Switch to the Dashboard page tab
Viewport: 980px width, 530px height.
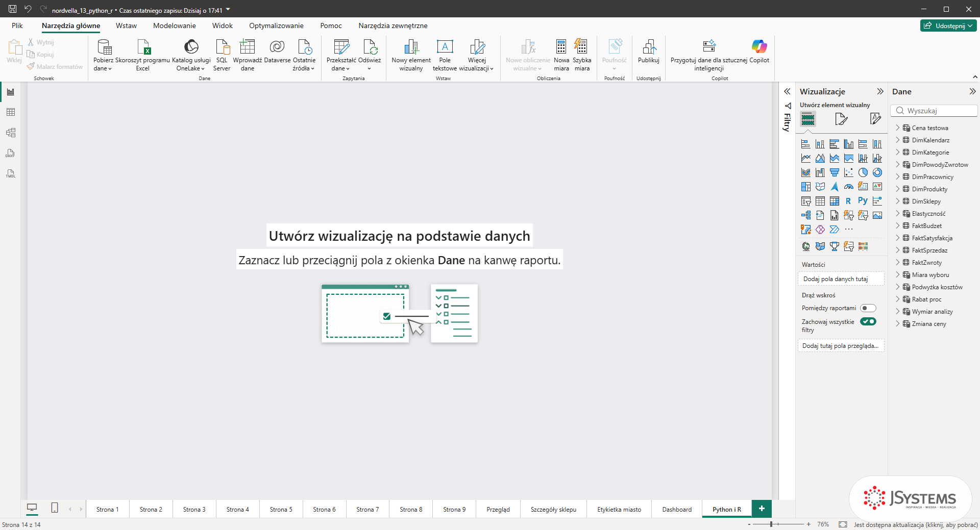tap(677, 509)
